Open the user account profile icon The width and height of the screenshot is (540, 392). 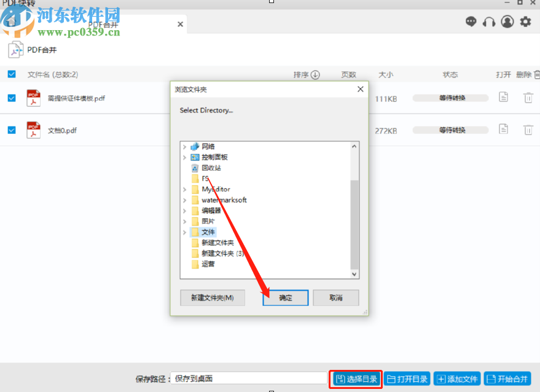(x=507, y=21)
